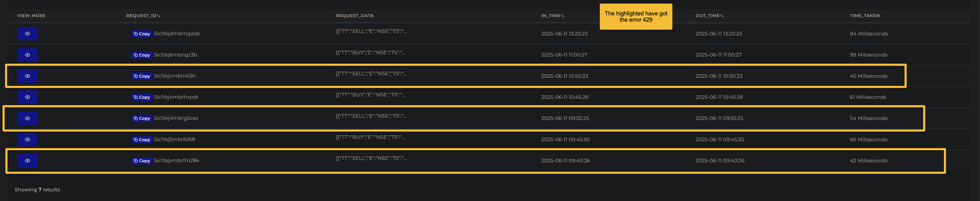The height and width of the screenshot is (201, 980).
Task: Click in-time 2025-06-11 11:00:27
Action: pos(564,55)
